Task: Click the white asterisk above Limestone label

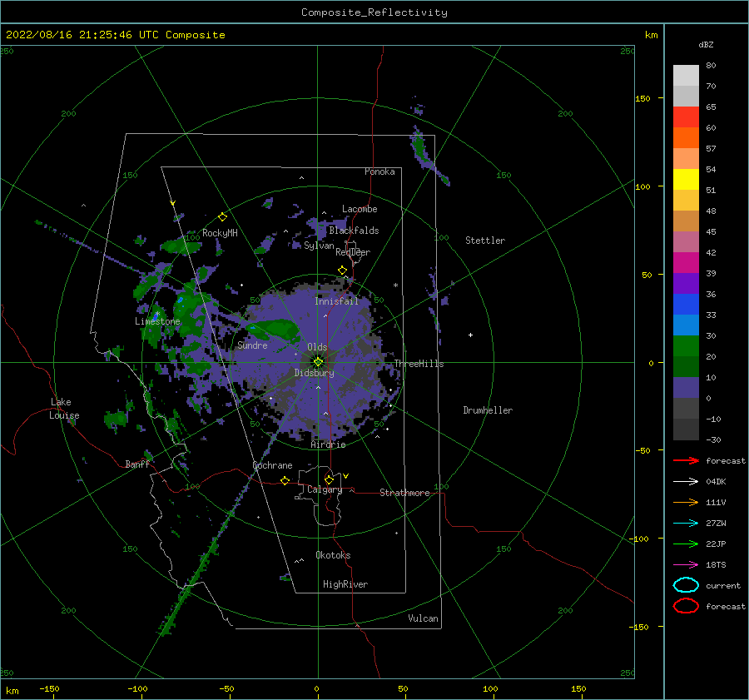Action: (157, 314)
